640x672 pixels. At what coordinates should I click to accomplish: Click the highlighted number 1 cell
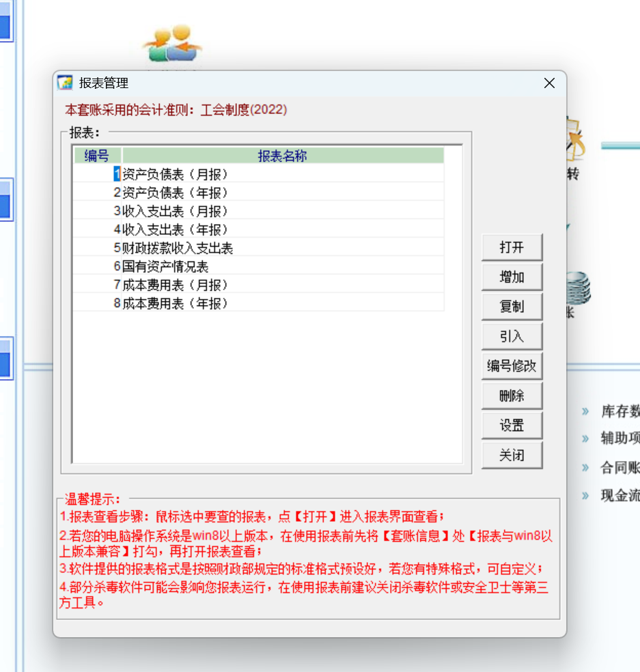[117, 174]
